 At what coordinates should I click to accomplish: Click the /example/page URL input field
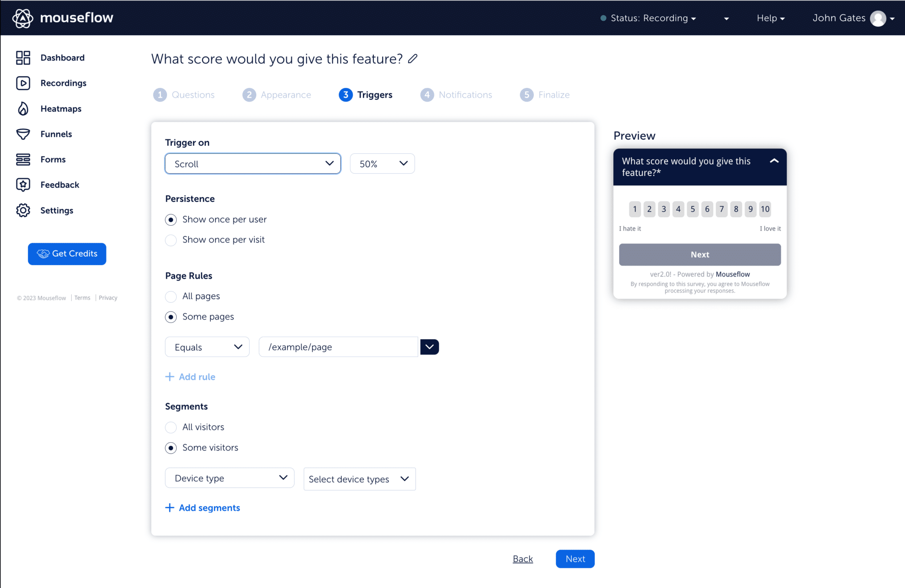[338, 347]
